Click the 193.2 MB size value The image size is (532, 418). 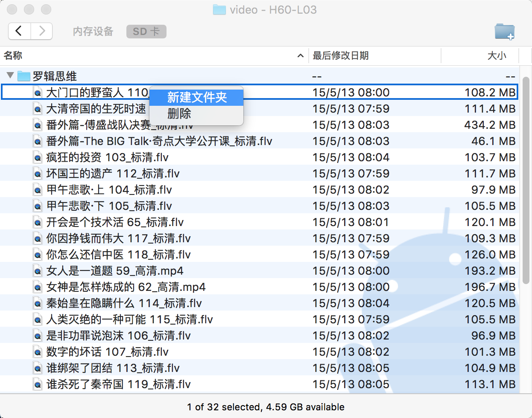pos(490,271)
